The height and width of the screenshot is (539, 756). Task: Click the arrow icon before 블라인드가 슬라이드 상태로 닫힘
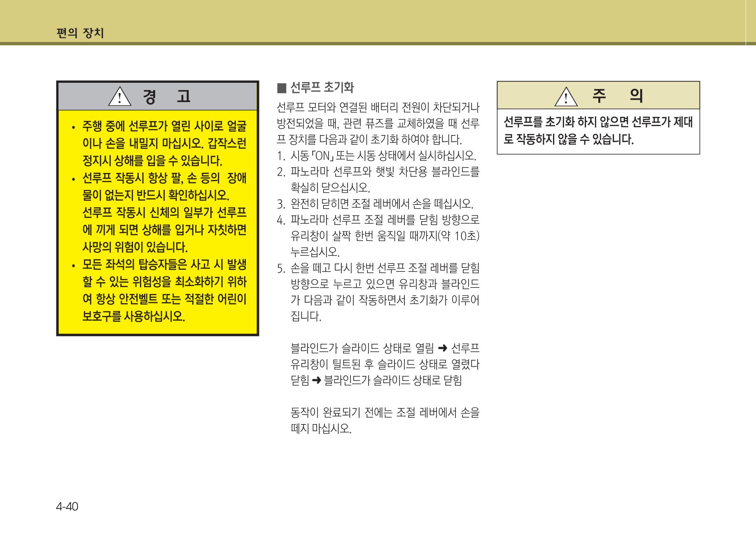point(316,380)
